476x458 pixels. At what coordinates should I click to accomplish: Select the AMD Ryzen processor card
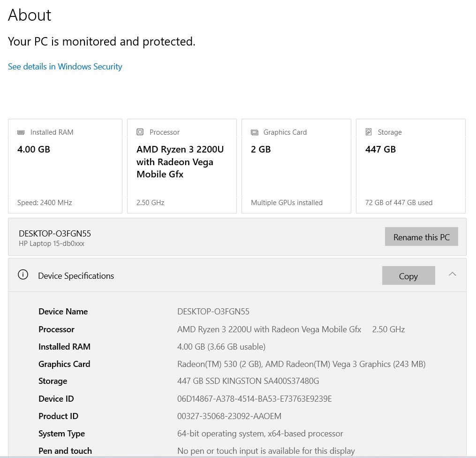(x=182, y=166)
